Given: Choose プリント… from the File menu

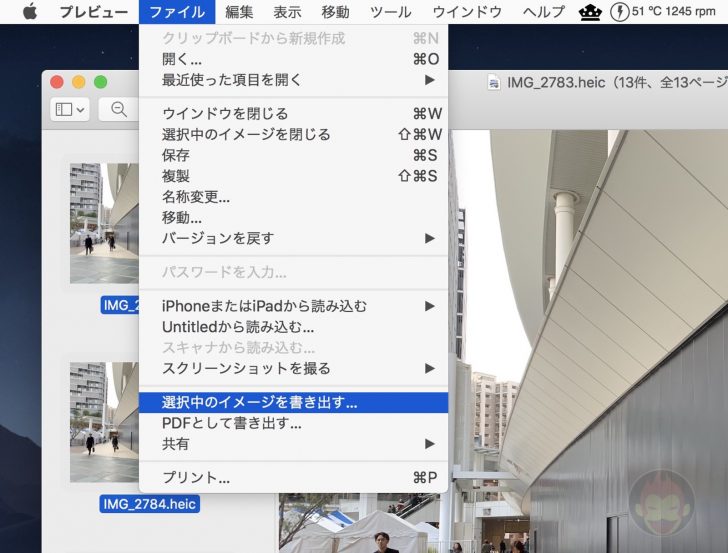Looking at the screenshot, I should (x=293, y=478).
